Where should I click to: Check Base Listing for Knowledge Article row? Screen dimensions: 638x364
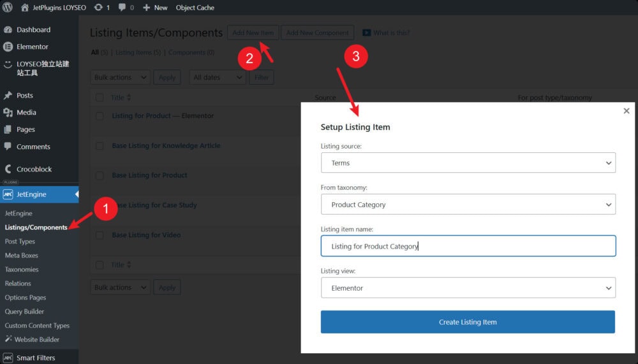click(x=100, y=145)
